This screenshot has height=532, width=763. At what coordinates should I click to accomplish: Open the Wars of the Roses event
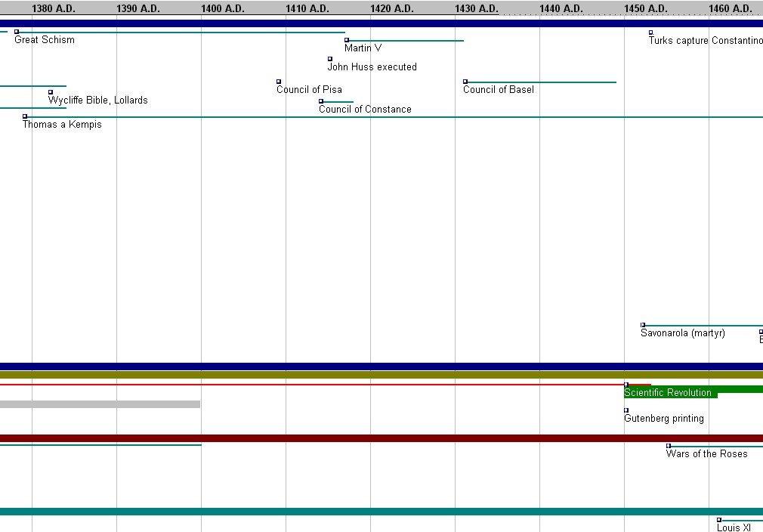706,454
